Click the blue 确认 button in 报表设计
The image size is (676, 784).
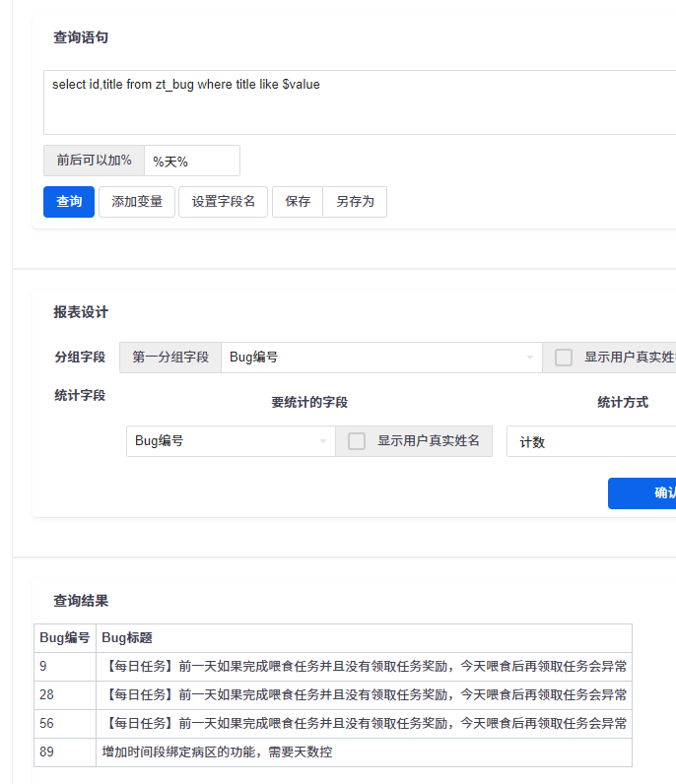point(642,493)
